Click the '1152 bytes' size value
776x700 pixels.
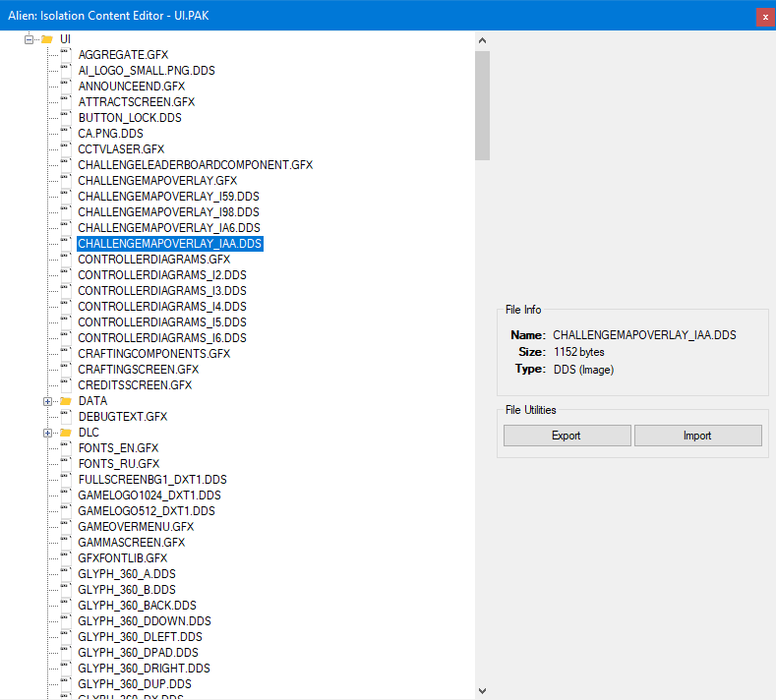pos(579,352)
